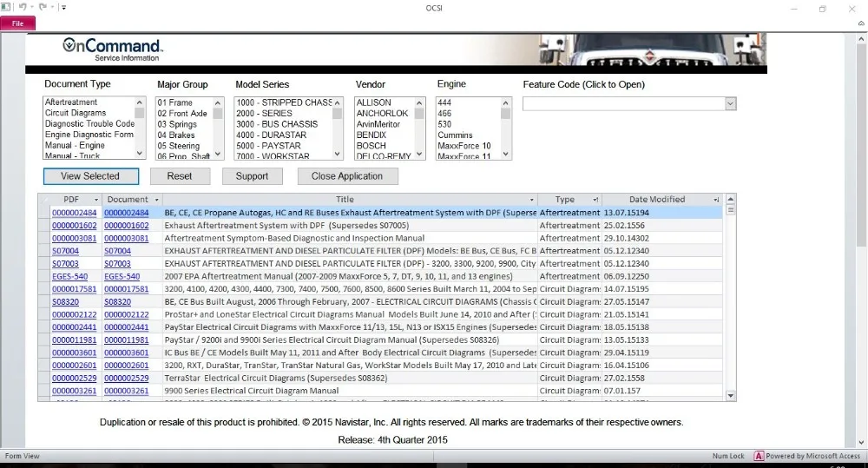The width and height of the screenshot is (868, 468).
Task: Click the Close Application button
Action: 347,176
